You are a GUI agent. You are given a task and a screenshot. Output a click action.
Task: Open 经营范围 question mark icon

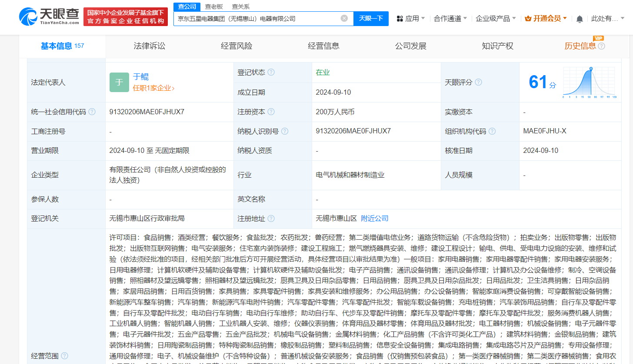point(63,355)
